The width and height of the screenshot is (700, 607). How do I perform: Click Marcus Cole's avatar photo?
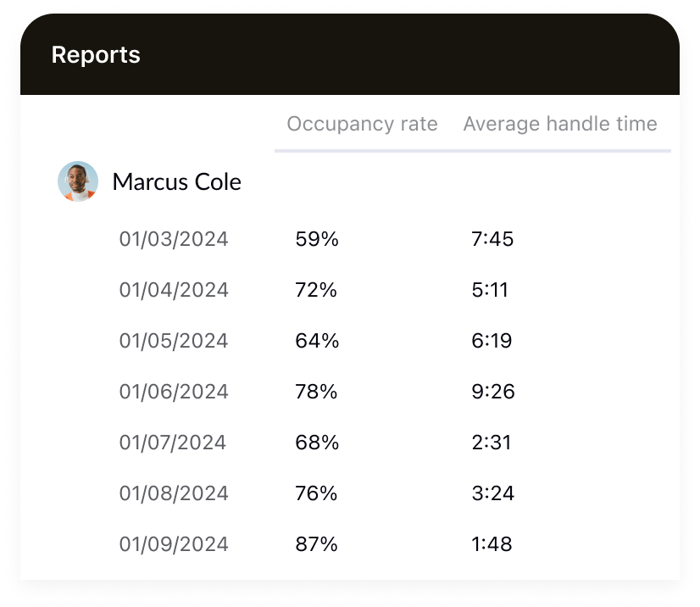click(78, 181)
